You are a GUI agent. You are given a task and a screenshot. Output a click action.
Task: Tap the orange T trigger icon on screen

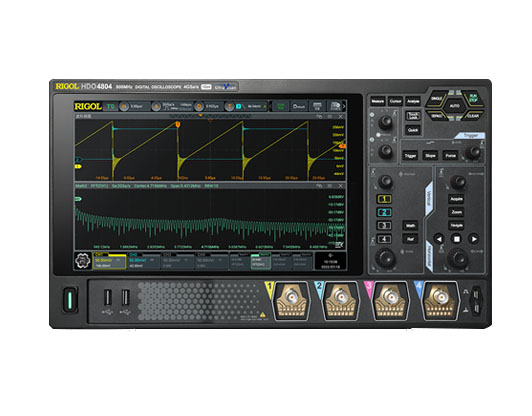click(x=230, y=107)
